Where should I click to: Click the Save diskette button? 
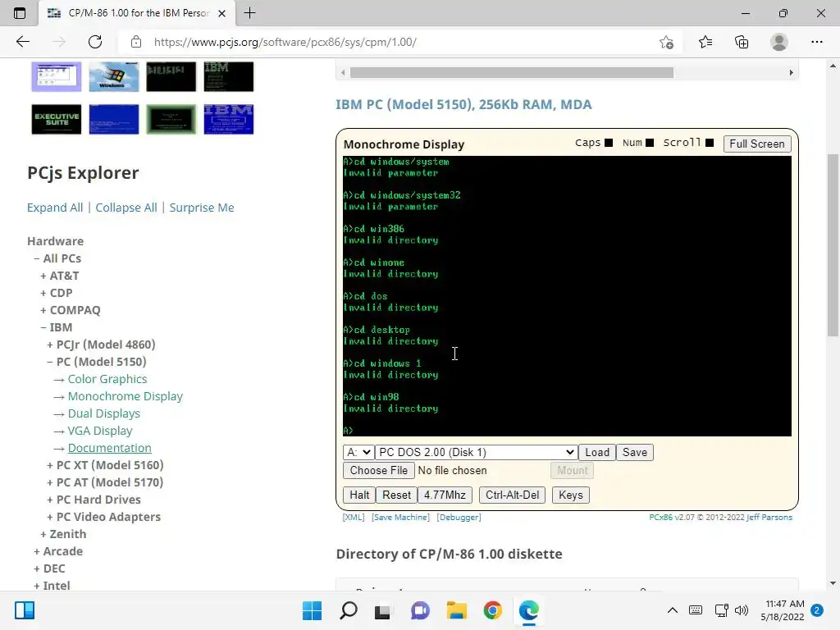pos(635,452)
